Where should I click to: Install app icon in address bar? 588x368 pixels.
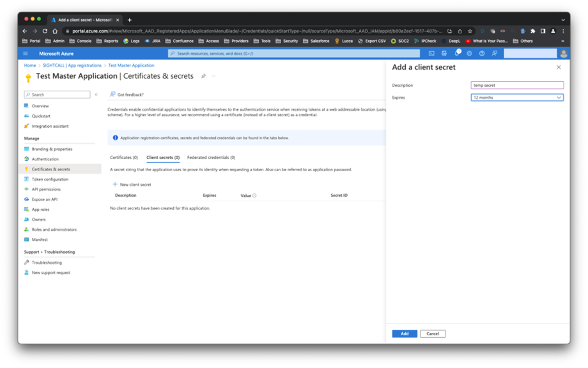pos(449,31)
